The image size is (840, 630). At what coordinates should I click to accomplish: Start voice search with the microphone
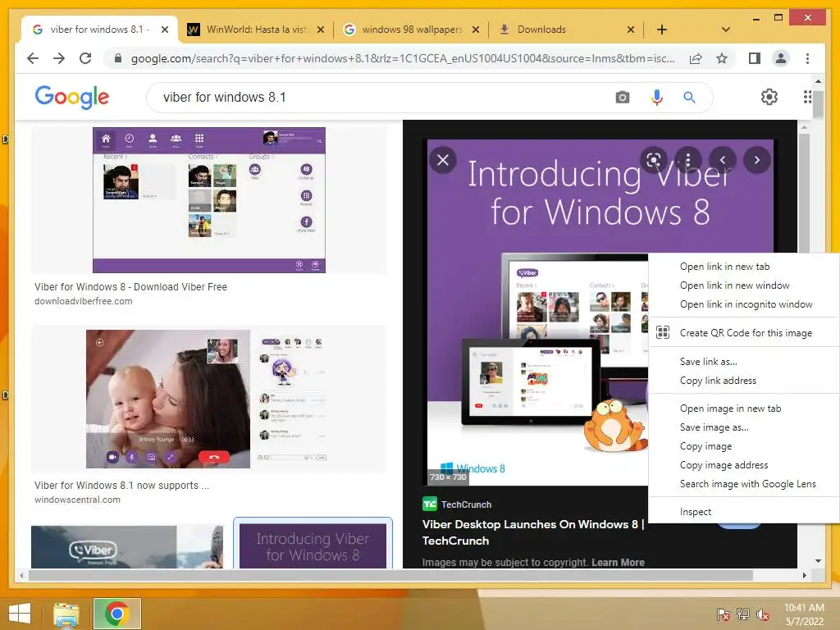tap(657, 98)
